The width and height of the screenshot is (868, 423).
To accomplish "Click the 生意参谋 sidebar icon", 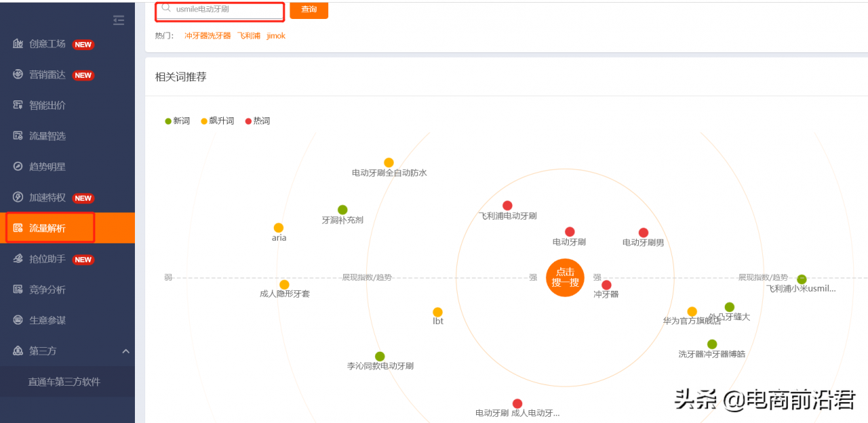I will tap(18, 320).
